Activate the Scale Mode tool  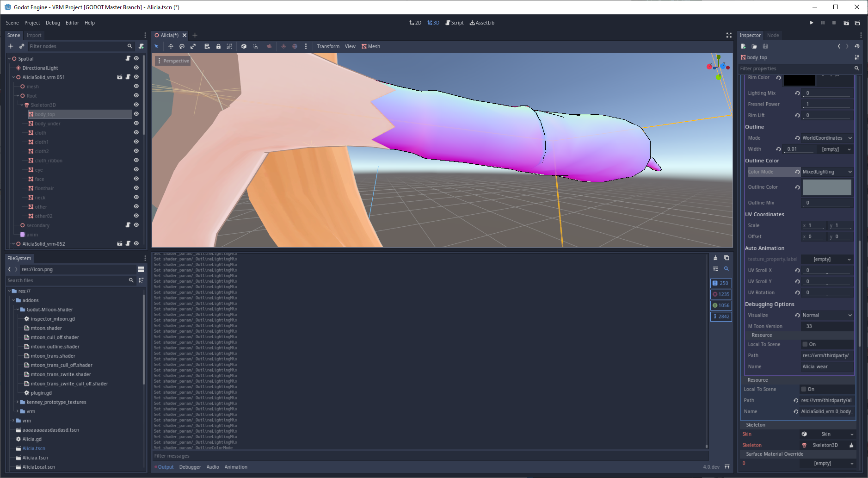(x=193, y=46)
